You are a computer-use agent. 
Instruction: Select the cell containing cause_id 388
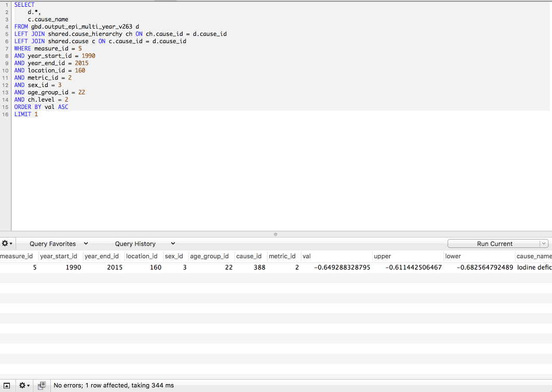(x=250, y=268)
